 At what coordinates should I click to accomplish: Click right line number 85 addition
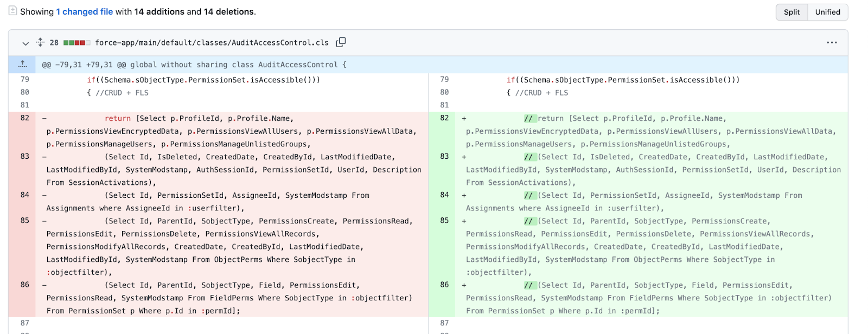click(x=444, y=221)
